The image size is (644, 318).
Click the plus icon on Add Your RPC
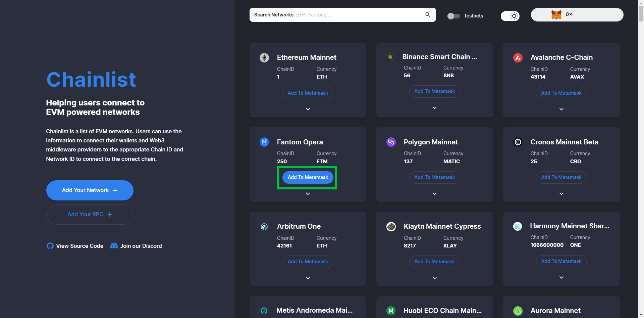[x=110, y=215]
